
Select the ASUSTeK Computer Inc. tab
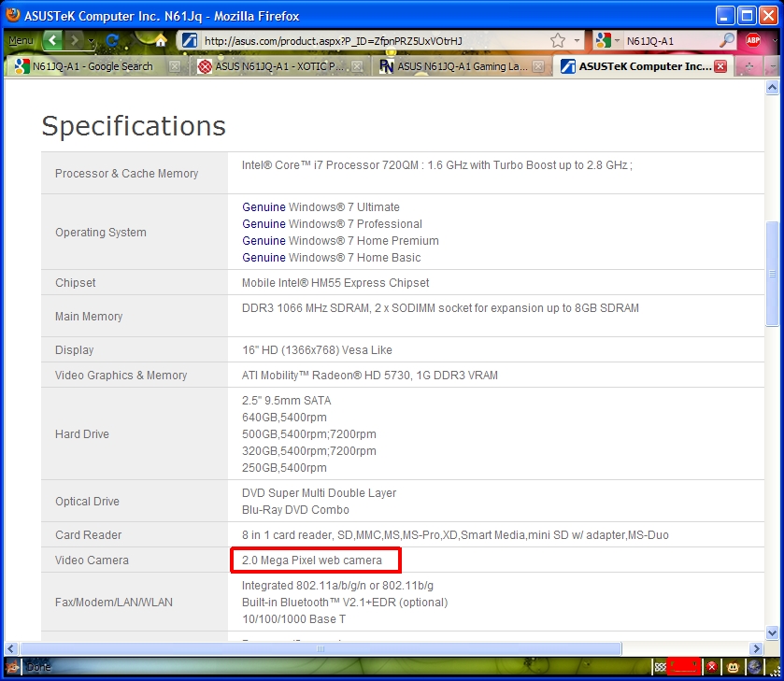(643, 66)
